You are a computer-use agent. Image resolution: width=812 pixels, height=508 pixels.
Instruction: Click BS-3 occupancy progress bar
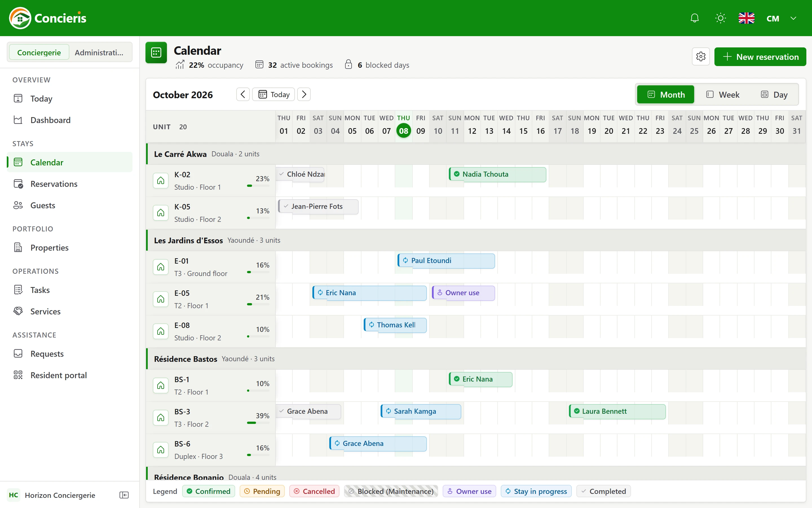click(x=258, y=423)
